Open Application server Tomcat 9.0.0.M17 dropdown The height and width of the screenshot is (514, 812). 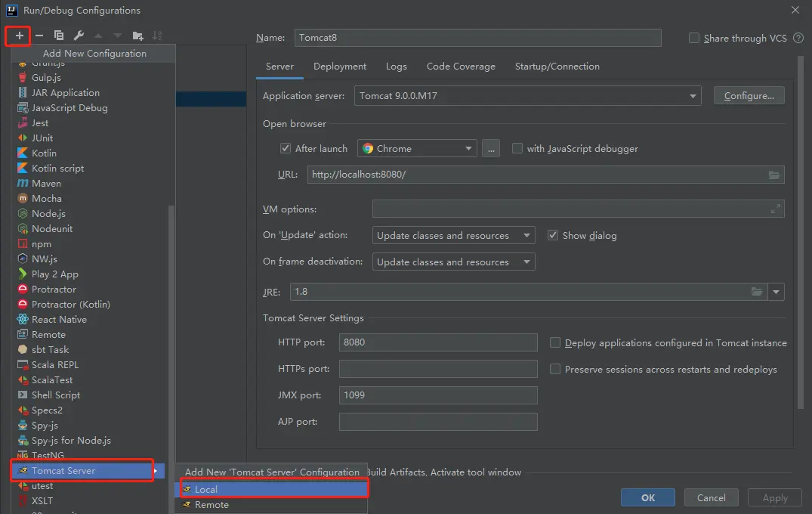528,96
